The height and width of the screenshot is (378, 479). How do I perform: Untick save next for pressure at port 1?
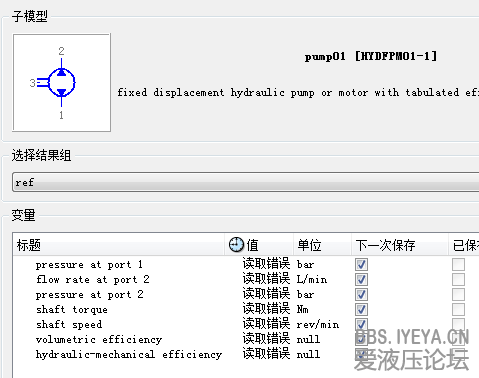point(361,265)
